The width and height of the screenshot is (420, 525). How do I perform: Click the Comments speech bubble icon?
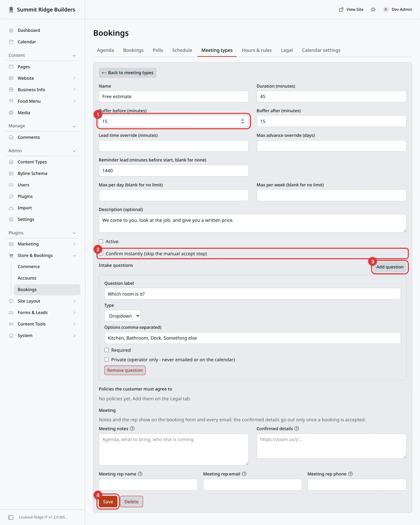coord(11,137)
